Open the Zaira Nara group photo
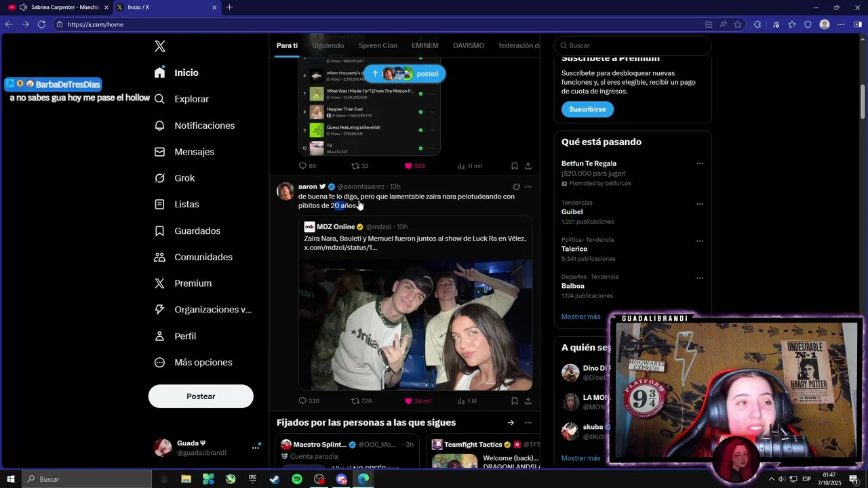This screenshot has height=488, width=868. [x=415, y=325]
